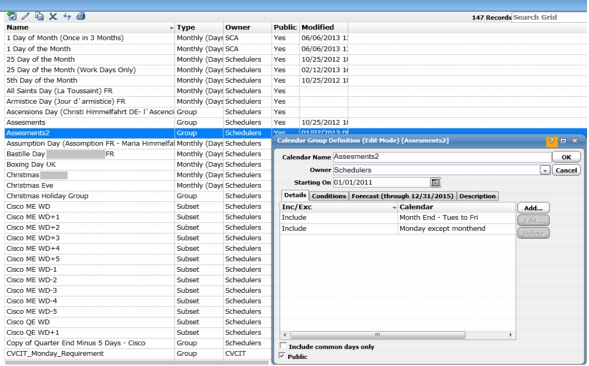
Task: Click the Type column header
Action: pyautogui.click(x=199, y=27)
